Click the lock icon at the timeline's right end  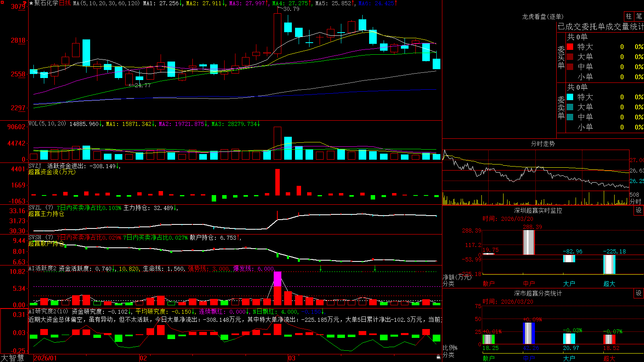click(x=438, y=357)
